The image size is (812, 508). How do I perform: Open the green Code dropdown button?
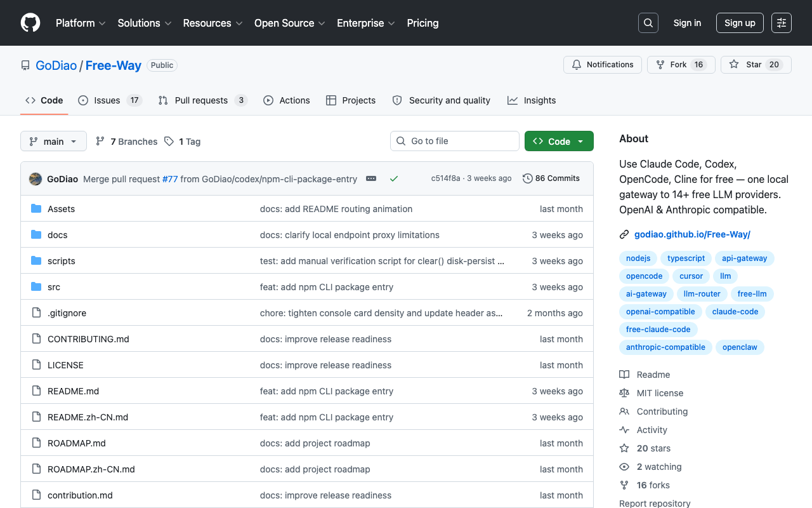559,141
